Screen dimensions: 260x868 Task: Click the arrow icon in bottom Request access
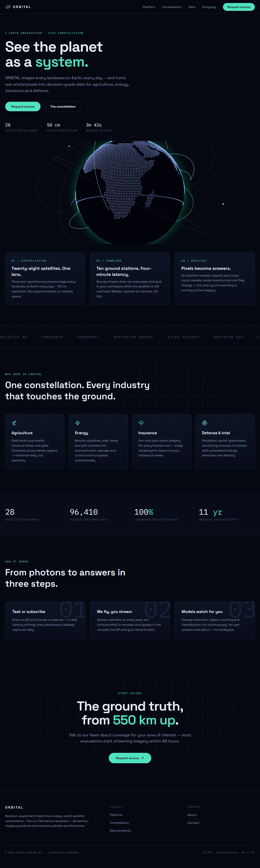[x=143, y=758]
